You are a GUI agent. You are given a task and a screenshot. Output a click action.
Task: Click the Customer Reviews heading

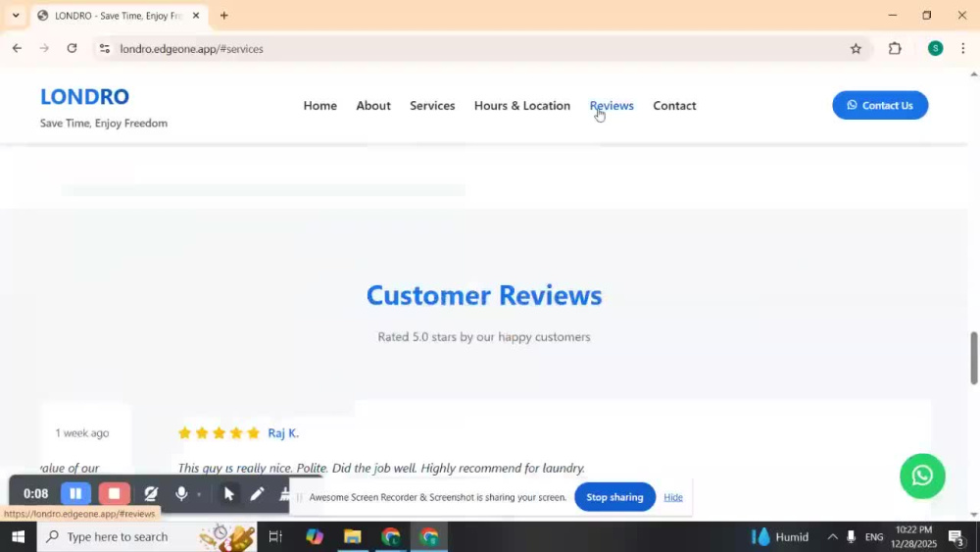click(484, 295)
